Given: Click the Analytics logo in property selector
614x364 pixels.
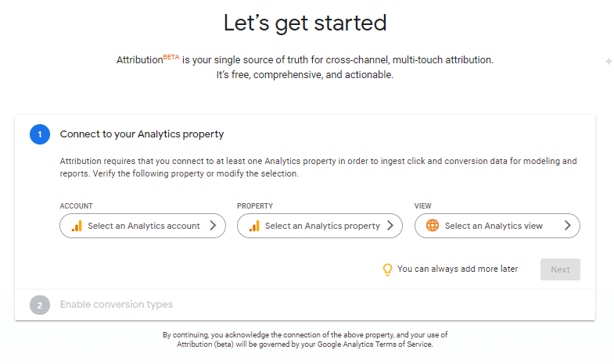Looking at the screenshot, I should pos(254,226).
